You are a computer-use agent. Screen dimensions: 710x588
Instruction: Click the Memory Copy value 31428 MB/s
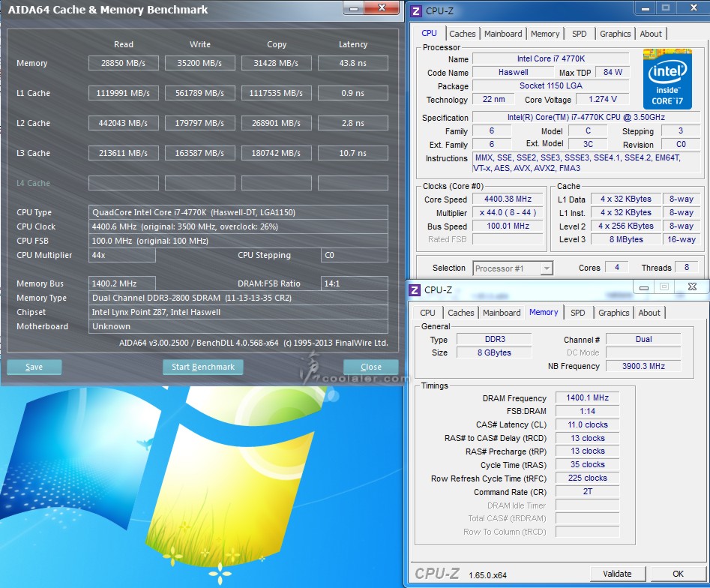point(276,63)
